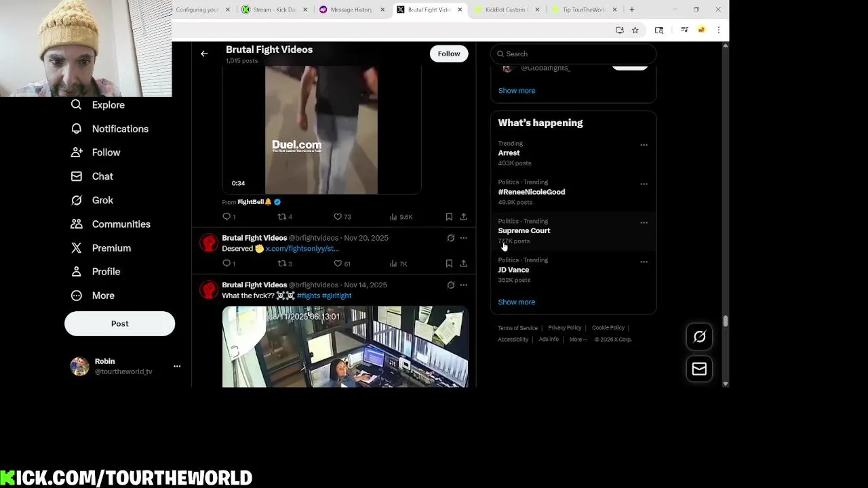Open the #fights hashtag
Image resolution: width=868 pixels, height=488 pixels.
[308, 296]
